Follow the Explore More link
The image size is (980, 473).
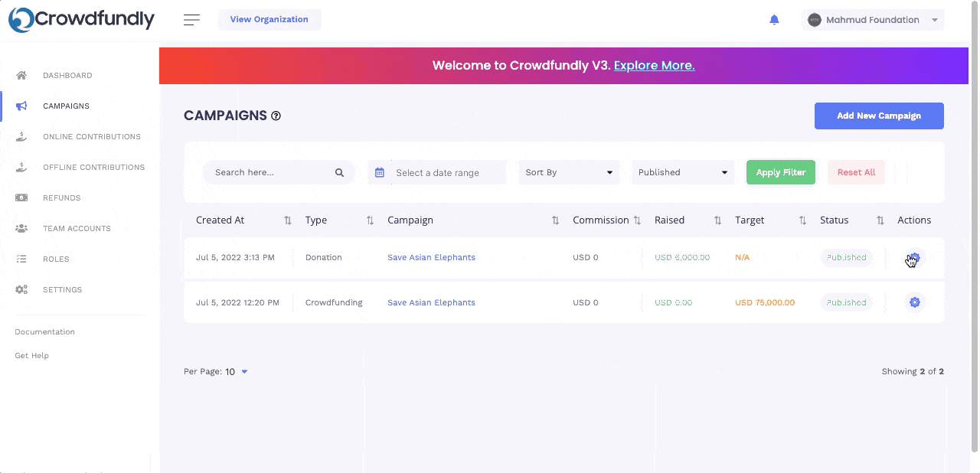654,65
